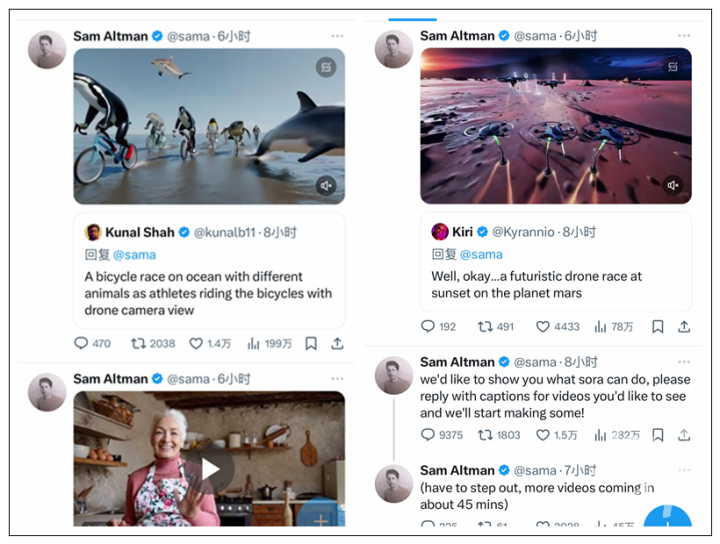Click the blue compose tweet button
The image size is (720, 544).
tap(668, 522)
